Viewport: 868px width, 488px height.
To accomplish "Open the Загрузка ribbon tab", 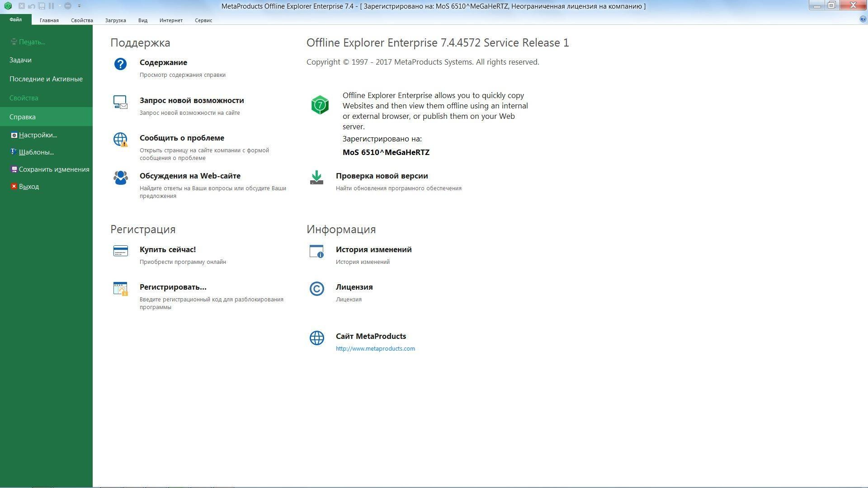I will tap(115, 20).
